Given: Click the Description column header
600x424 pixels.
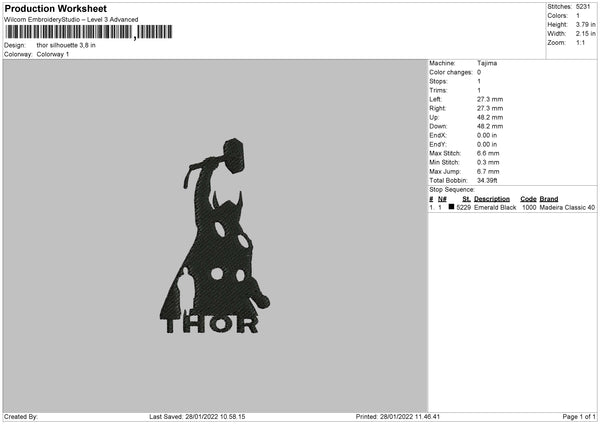Looking at the screenshot, I should [x=492, y=199].
